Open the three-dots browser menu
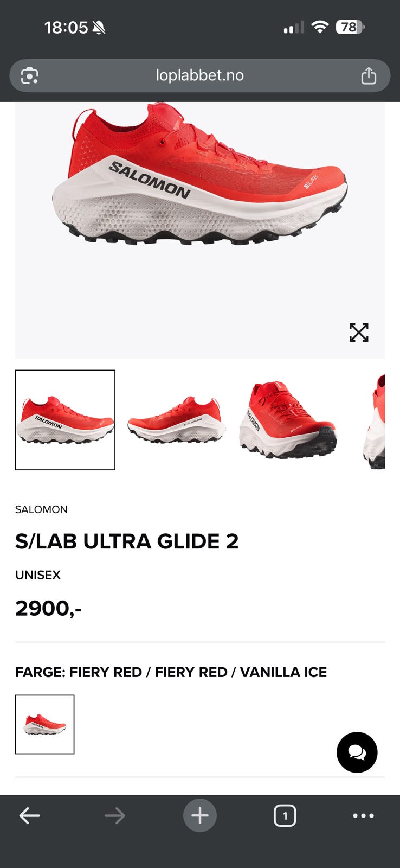Image resolution: width=400 pixels, height=868 pixels. (x=363, y=815)
